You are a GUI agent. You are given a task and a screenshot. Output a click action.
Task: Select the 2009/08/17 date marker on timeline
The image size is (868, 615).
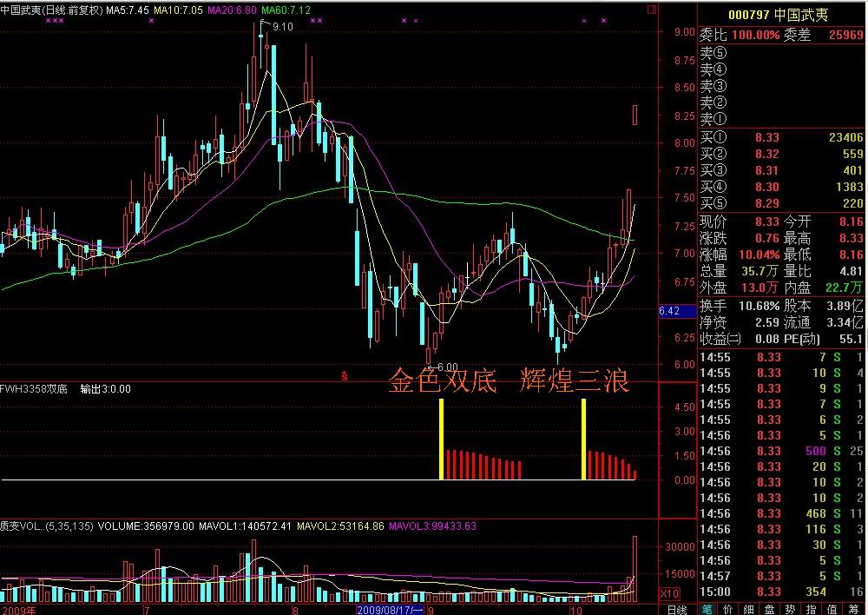point(389,609)
